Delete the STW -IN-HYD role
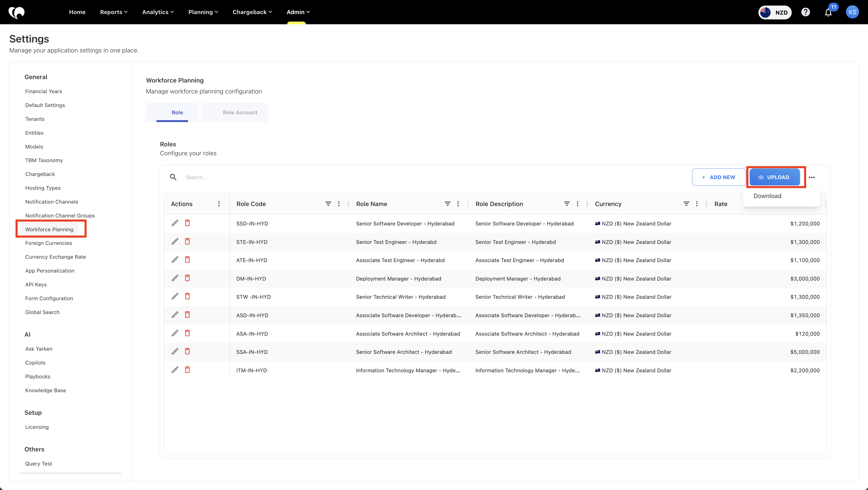The width and height of the screenshot is (868, 490). 187,297
